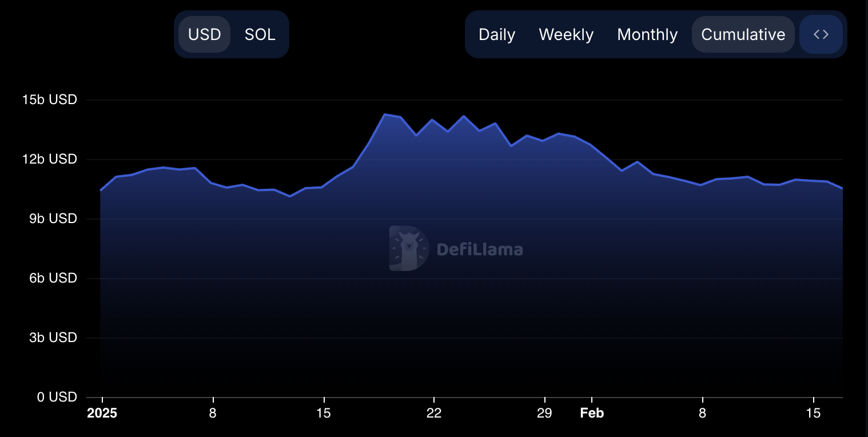Click the 22 date label
The height and width of the screenshot is (437, 868).
(434, 413)
